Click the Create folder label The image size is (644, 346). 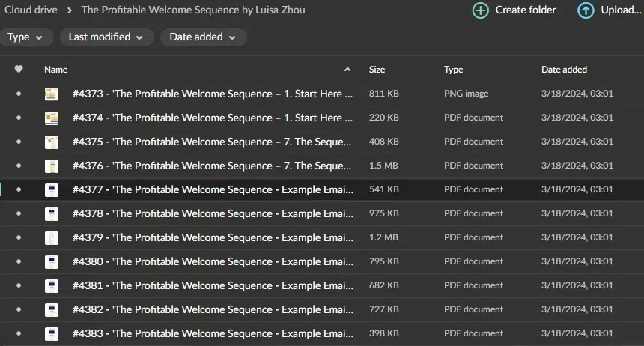pyautogui.click(x=526, y=10)
